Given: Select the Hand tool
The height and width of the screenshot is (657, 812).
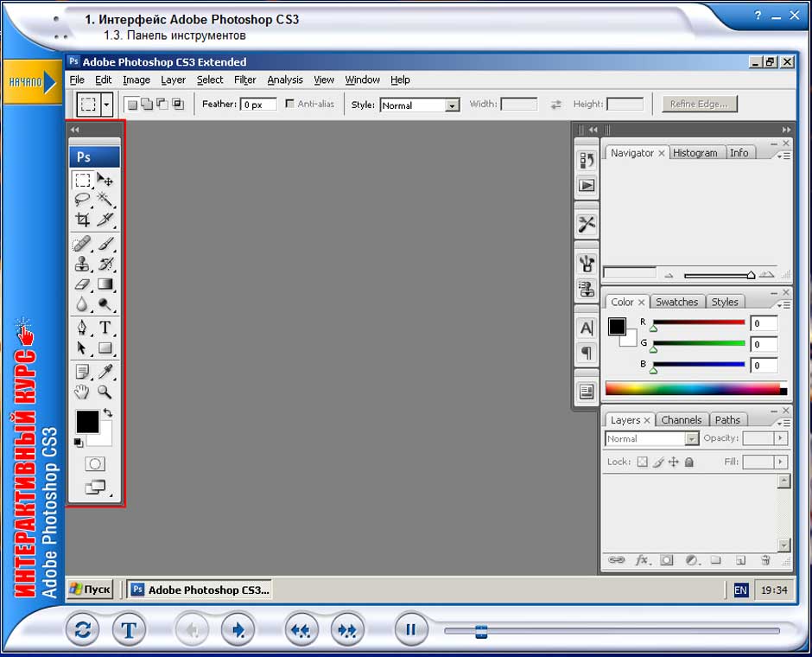Looking at the screenshot, I should (x=83, y=392).
